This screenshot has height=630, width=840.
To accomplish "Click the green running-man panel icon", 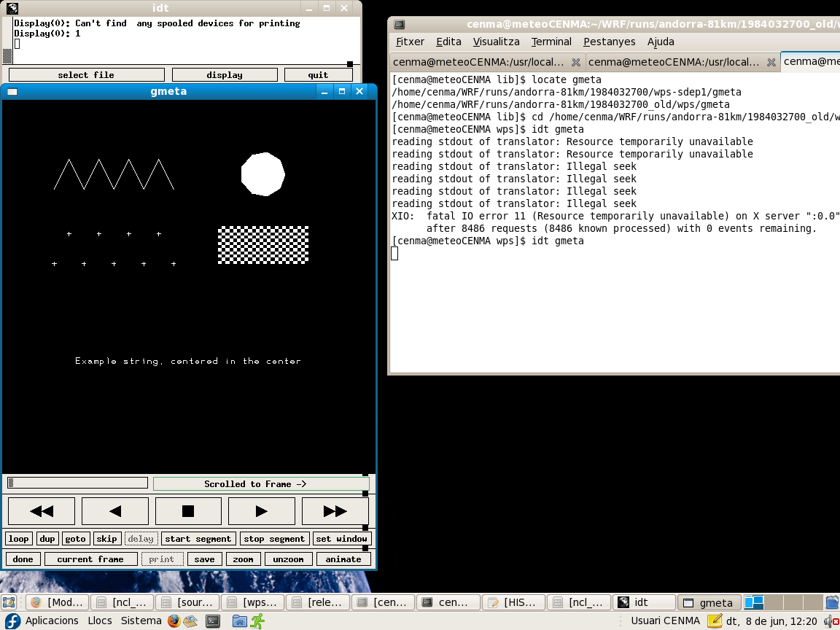I will pos(257,621).
